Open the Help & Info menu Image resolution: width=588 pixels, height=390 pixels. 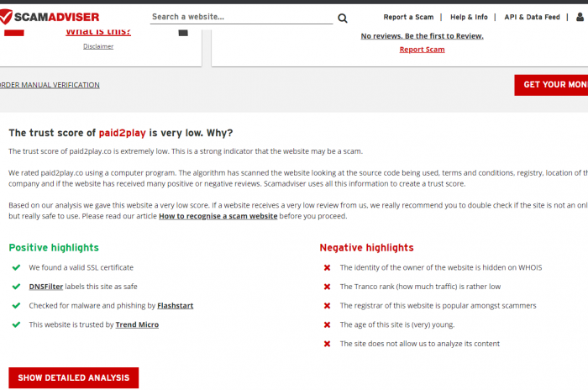tap(469, 17)
